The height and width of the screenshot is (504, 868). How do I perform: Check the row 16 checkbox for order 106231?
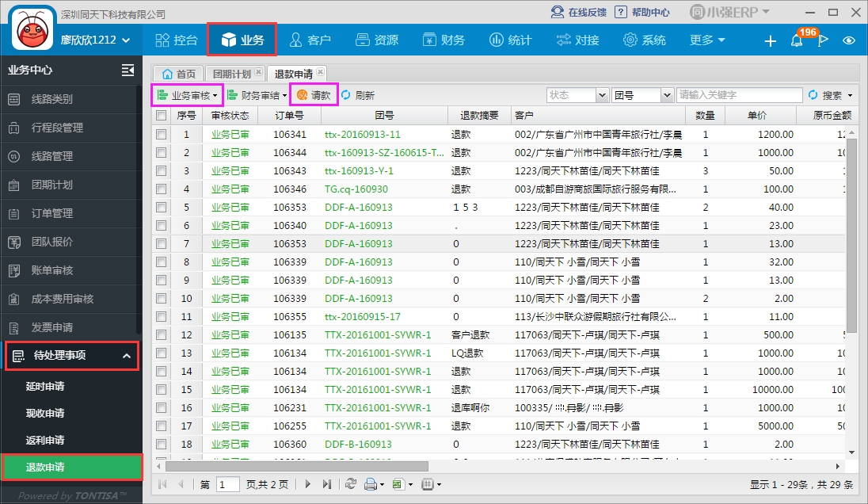tap(161, 407)
